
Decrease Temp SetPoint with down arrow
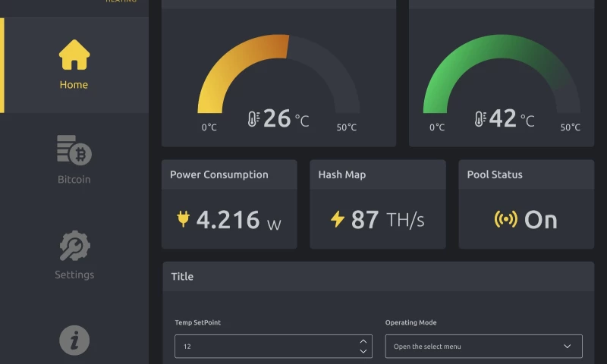coord(363,351)
